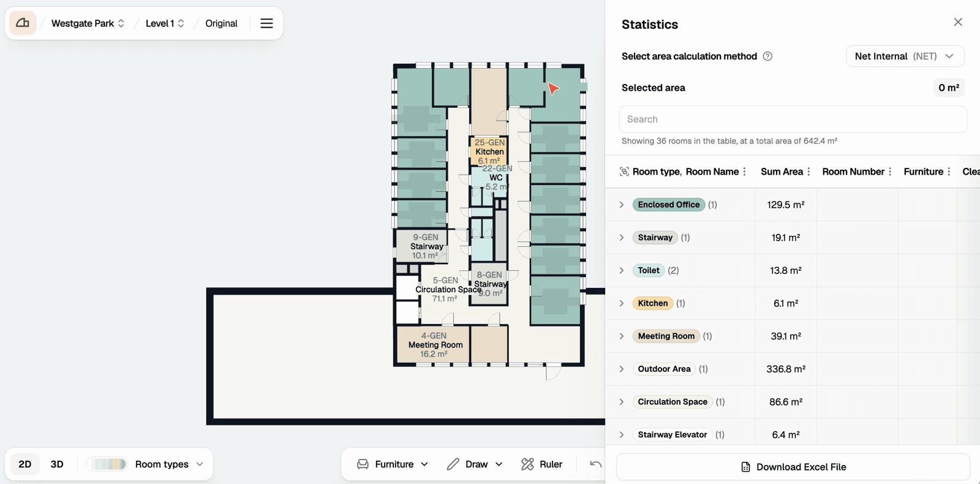980x484 pixels.
Task: Switch to 2D view
Action: tap(25, 464)
